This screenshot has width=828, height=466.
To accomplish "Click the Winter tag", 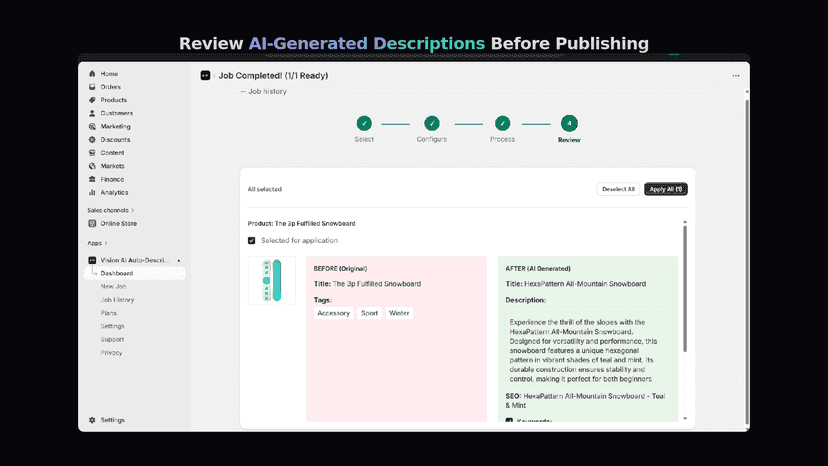I will [x=399, y=313].
